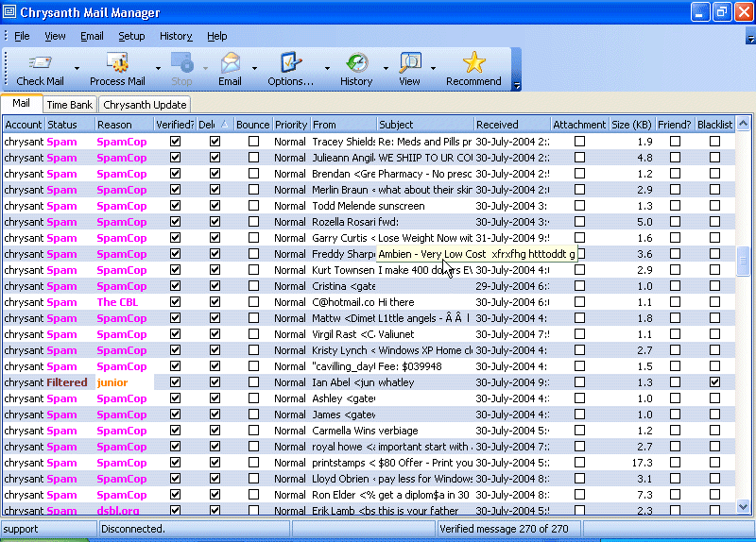Click the View magnifier icon
The height and width of the screenshot is (542, 756).
click(409, 63)
